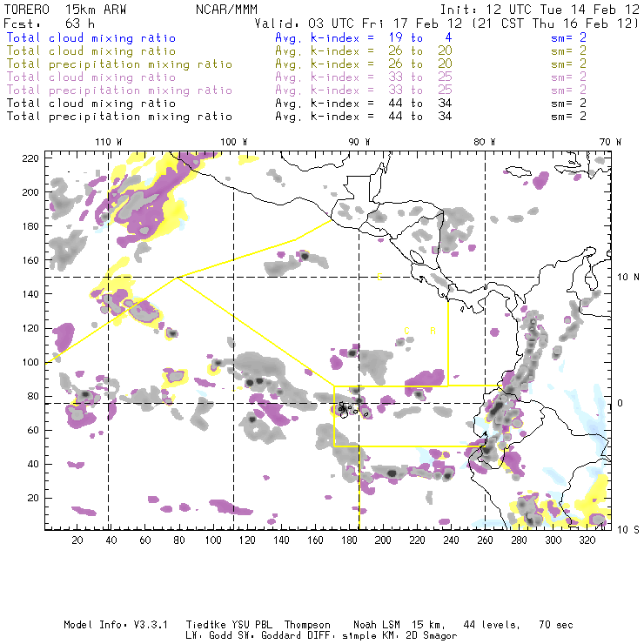Click the '44 levels,' text in model info
644x644 pixels.
[492, 625]
